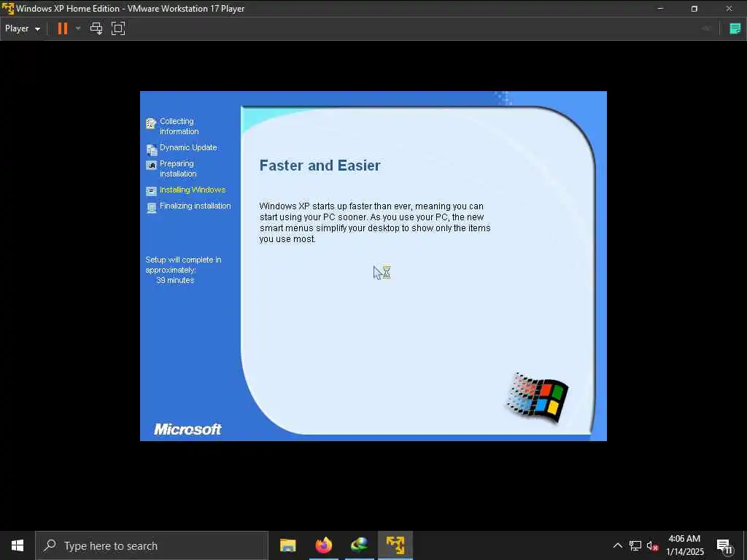Click the Type here to search box

152,545
